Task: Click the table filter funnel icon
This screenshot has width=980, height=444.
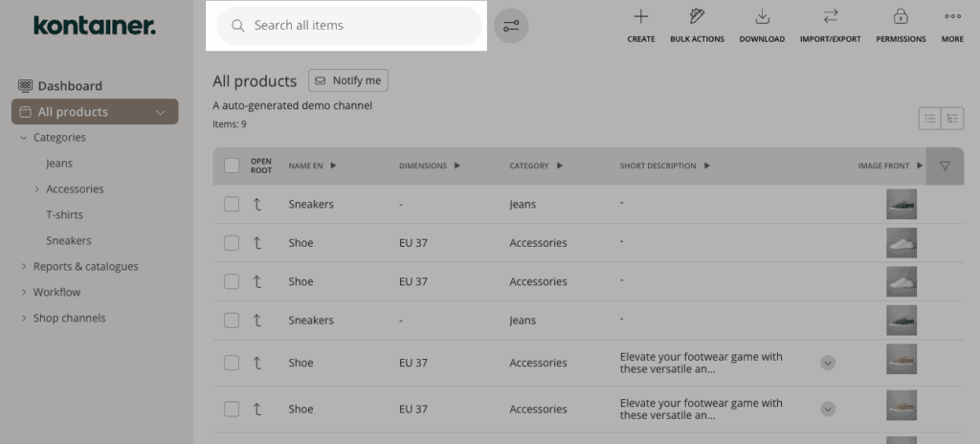Action: (945, 166)
